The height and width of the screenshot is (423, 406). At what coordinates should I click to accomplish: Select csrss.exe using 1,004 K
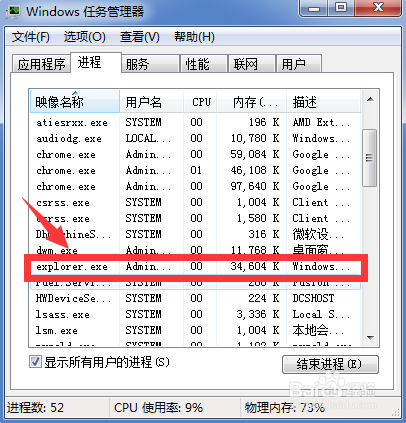tap(195, 202)
